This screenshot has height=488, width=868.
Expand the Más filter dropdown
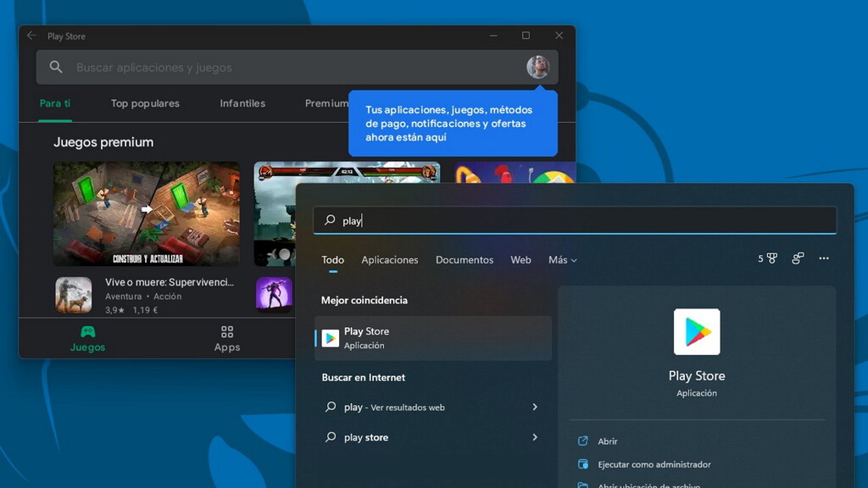click(x=562, y=260)
